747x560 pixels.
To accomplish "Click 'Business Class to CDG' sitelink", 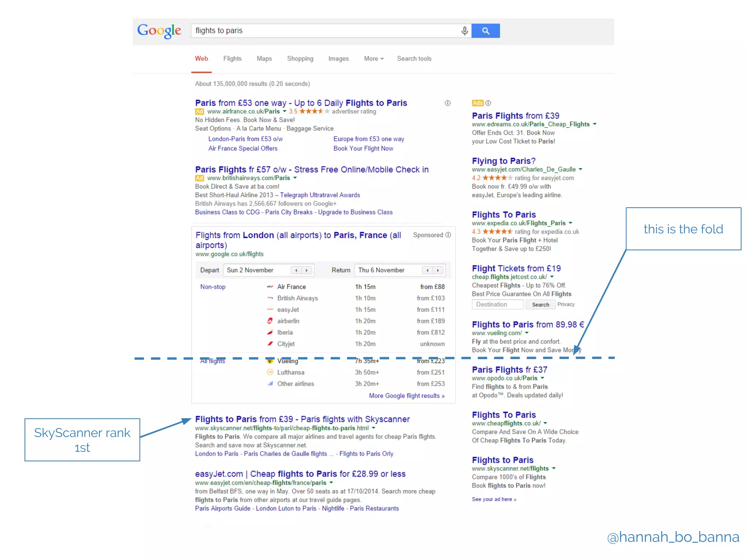I will pos(227,212).
